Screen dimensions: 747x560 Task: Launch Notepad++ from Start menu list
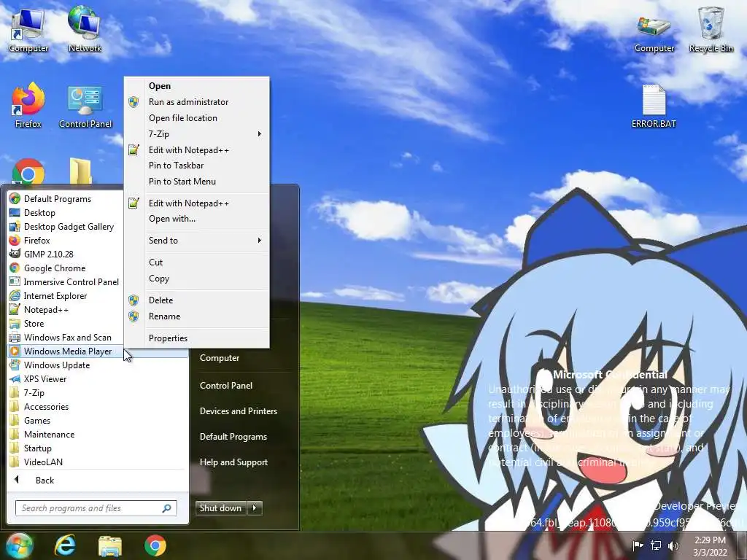(x=98, y=309)
